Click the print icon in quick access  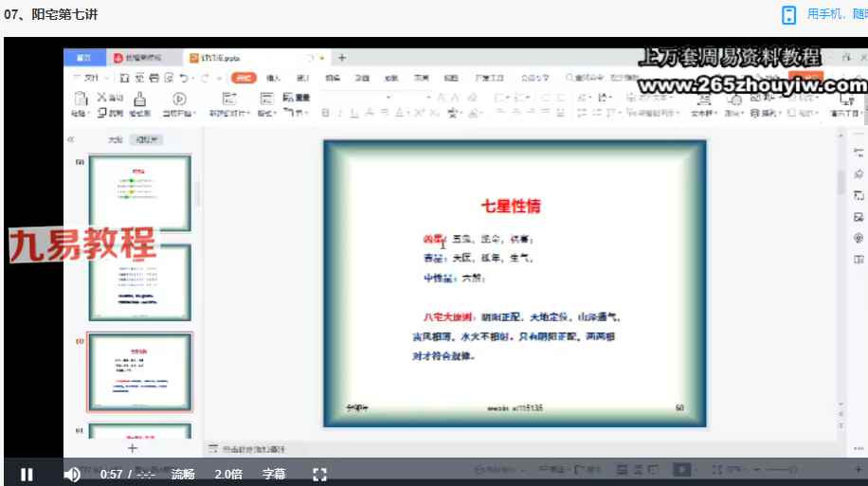(154, 78)
